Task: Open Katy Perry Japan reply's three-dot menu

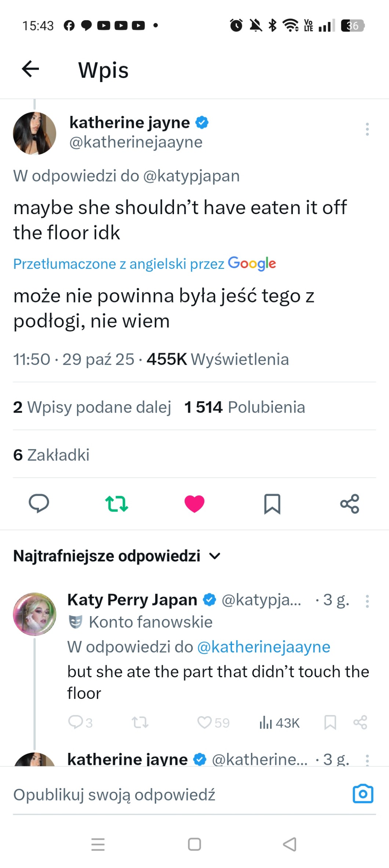Action: point(367,601)
